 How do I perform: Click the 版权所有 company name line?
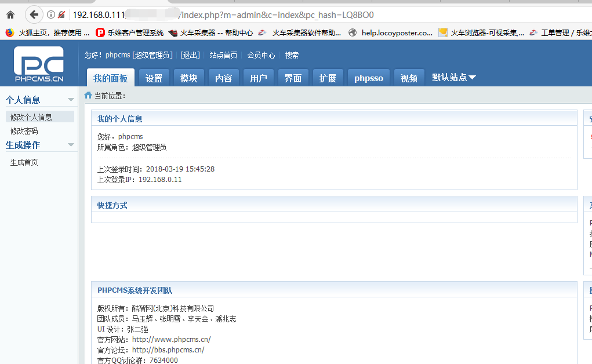[x=155, y=308]
